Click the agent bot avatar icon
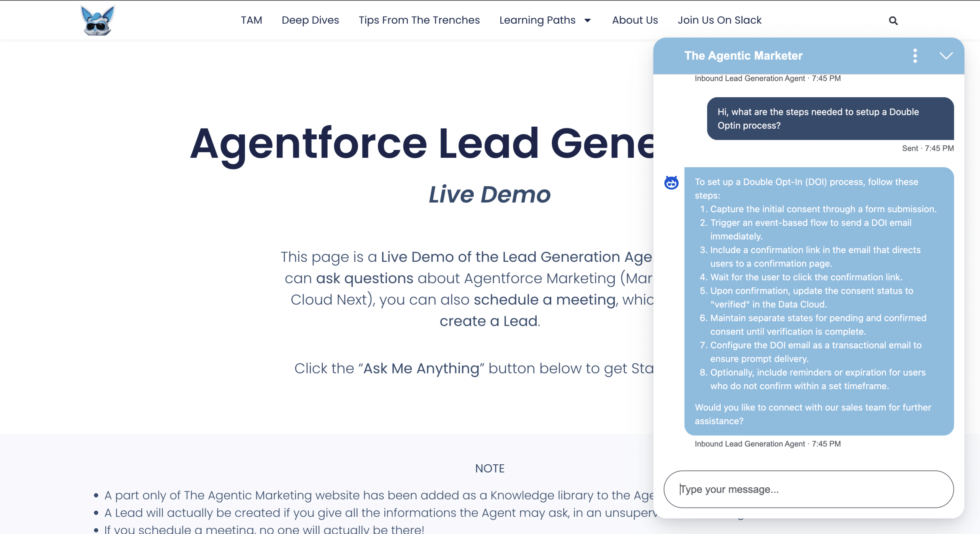This screenshot has width=980, height=534. click(671, 183)
